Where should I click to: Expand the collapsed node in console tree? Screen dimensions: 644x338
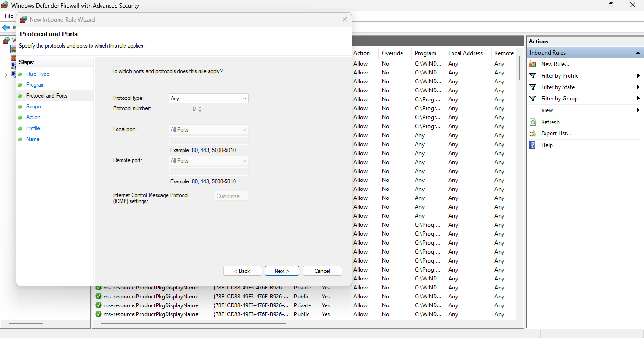coord(6,75)
